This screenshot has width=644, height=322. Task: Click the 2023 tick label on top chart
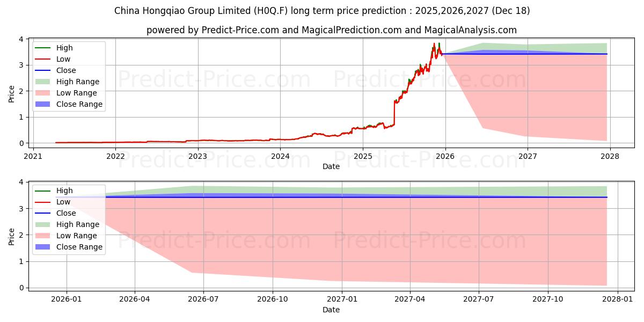[x=198, y=156]
